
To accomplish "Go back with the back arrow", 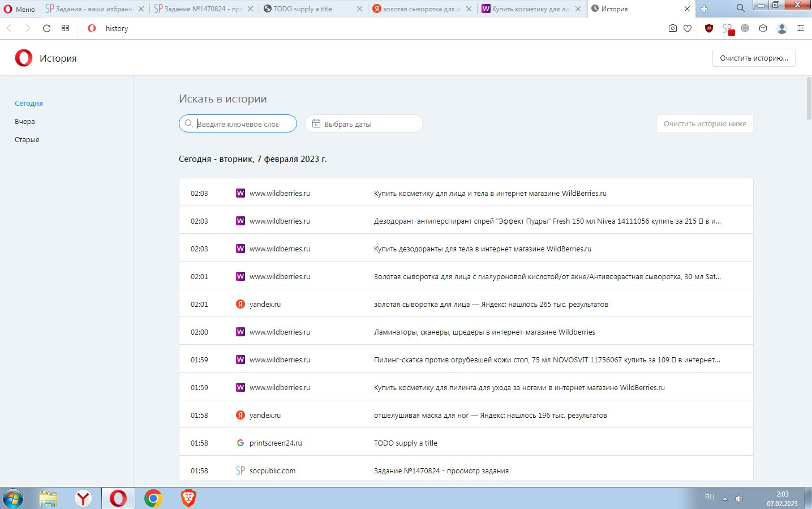I will 9,28.
